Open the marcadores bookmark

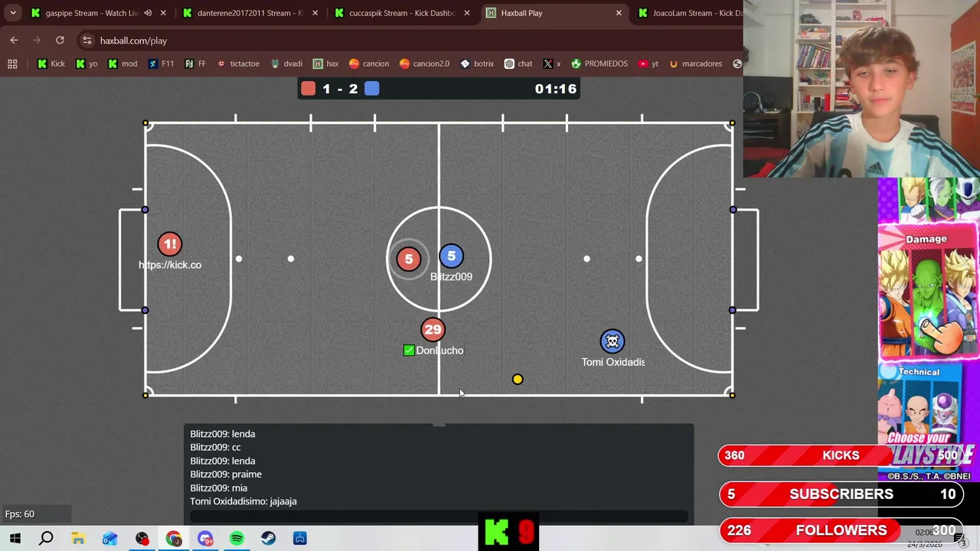pyautogui.click(x=695, y=64)
